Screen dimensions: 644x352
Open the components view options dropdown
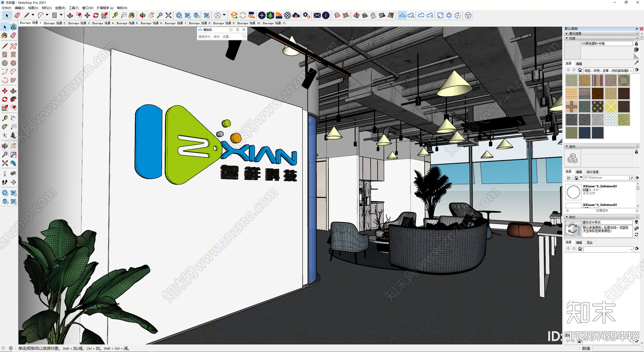pos(569,177)
